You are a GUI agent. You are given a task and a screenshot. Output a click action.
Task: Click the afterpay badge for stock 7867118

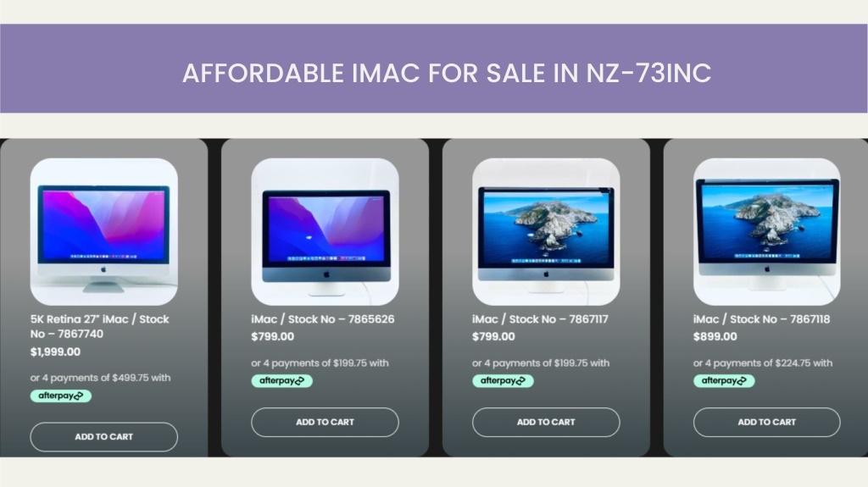724,381
